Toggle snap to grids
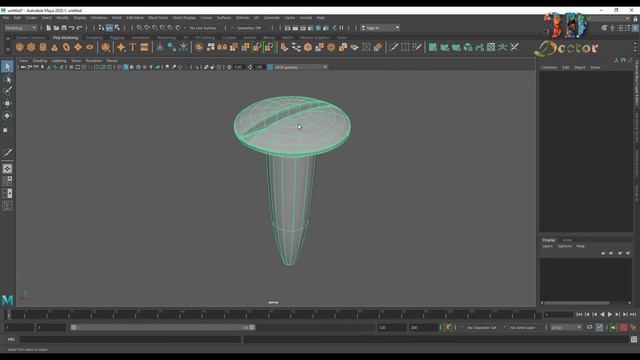 [x=140, y=28]
